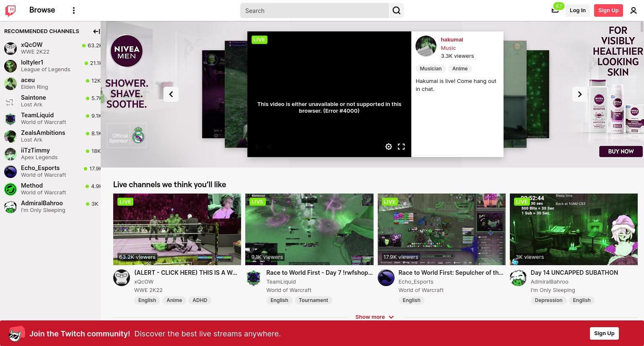Viewport: 644px width, 346px height.
Task: Click Buy Now on Nivea ad
Action: 621,151
